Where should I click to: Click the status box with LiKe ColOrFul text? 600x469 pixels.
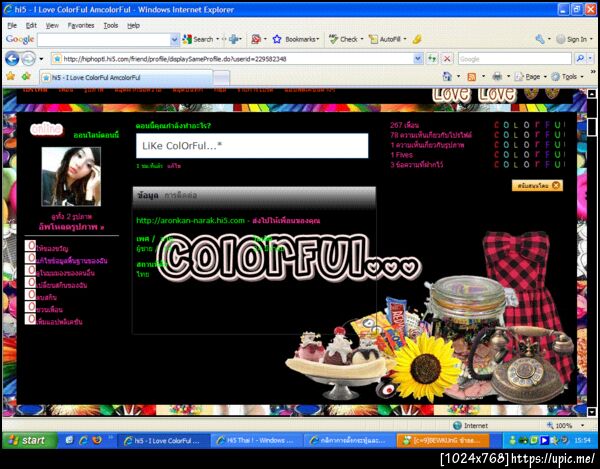click(252, 146)
